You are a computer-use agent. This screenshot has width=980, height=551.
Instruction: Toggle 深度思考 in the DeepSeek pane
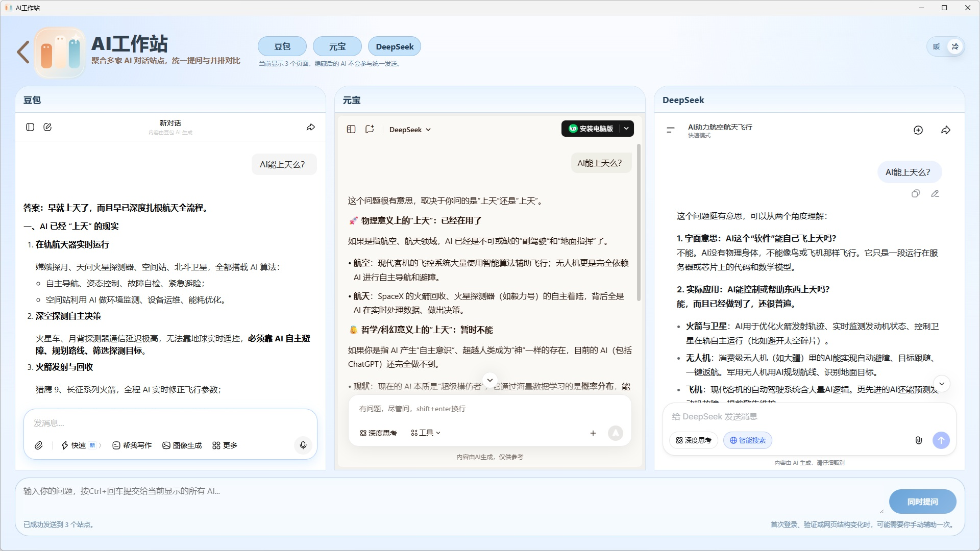point(694,440)
